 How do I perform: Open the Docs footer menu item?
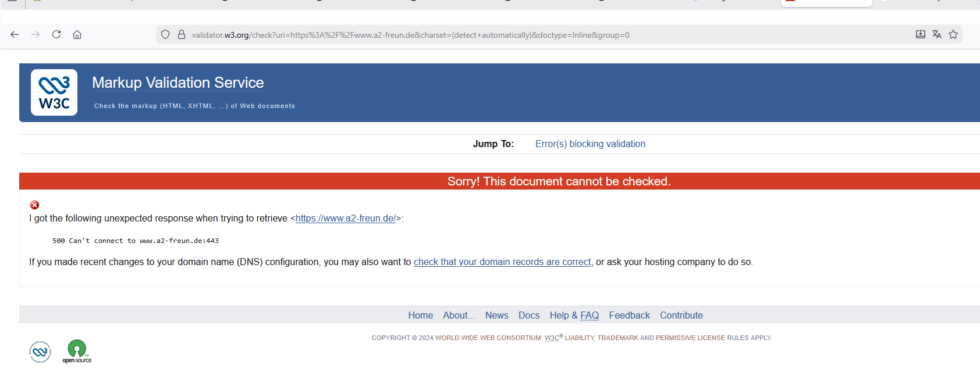[x=528, y=316]
